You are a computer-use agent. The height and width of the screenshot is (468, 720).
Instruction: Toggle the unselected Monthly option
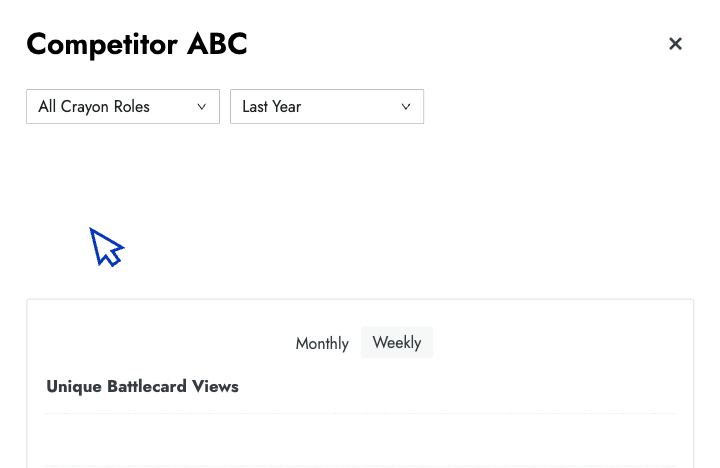(322, 343)
